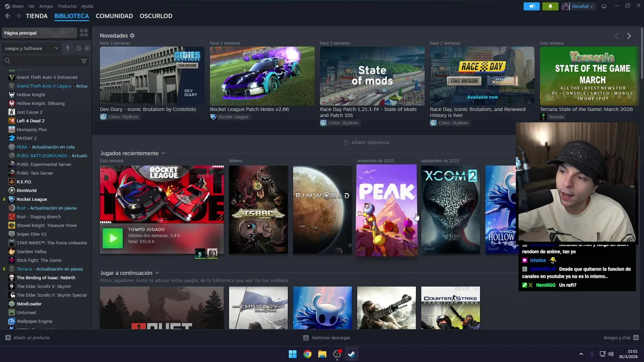
Task: Expand the Jugar a continuación shelf menu
Action: point(157,273)
